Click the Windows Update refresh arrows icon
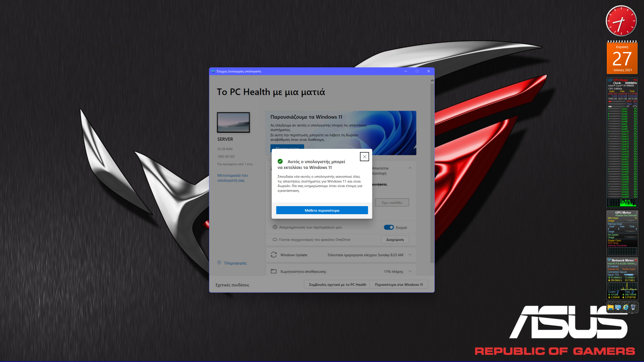Screen dimensions: 644x362 click(x=274, y=255)
